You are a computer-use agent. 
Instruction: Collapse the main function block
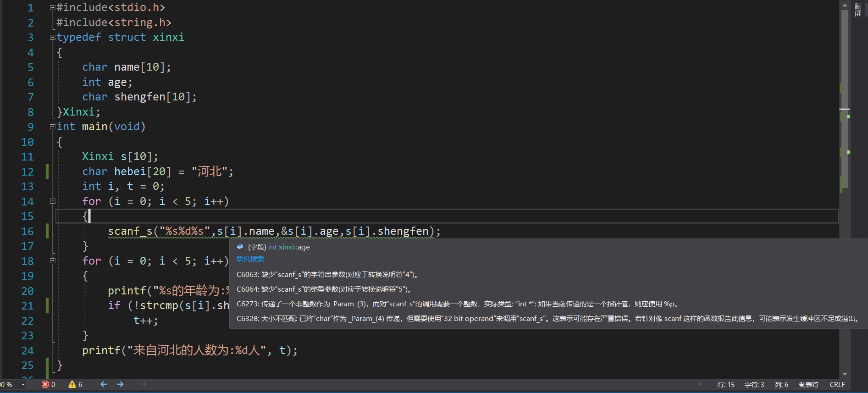[x=52, y=127]
